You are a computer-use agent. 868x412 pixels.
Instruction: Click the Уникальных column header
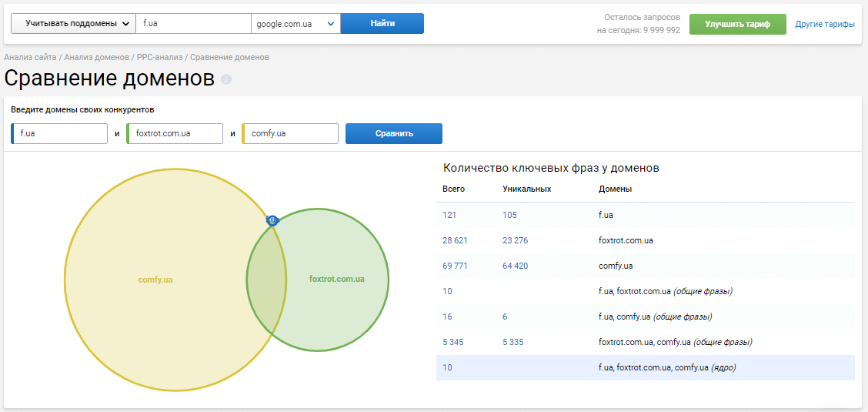526,189
